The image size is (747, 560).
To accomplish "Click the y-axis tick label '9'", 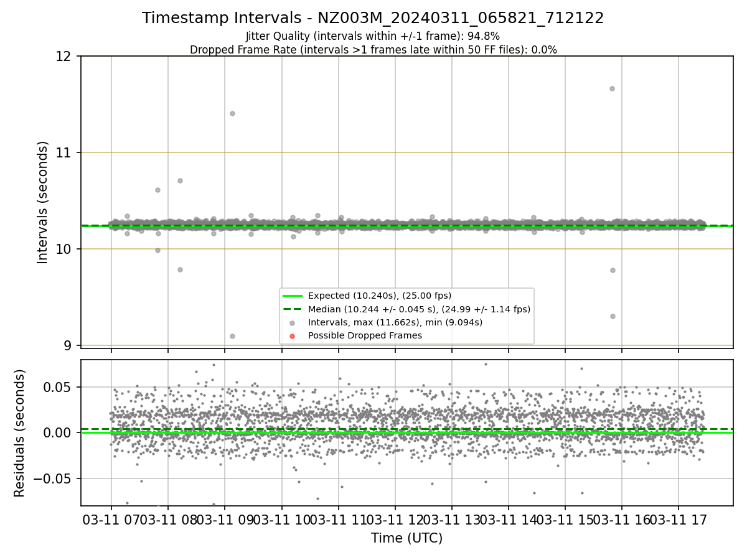I will click(x=69, y=345).
